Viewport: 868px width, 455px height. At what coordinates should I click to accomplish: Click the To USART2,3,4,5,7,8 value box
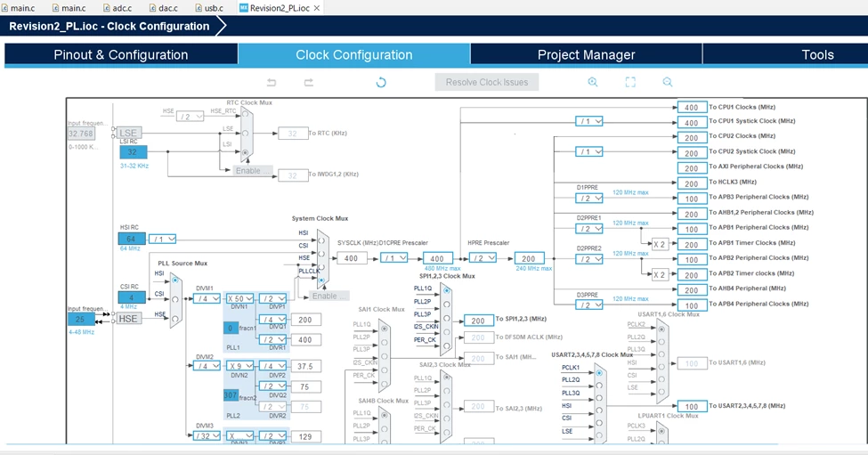692,406
